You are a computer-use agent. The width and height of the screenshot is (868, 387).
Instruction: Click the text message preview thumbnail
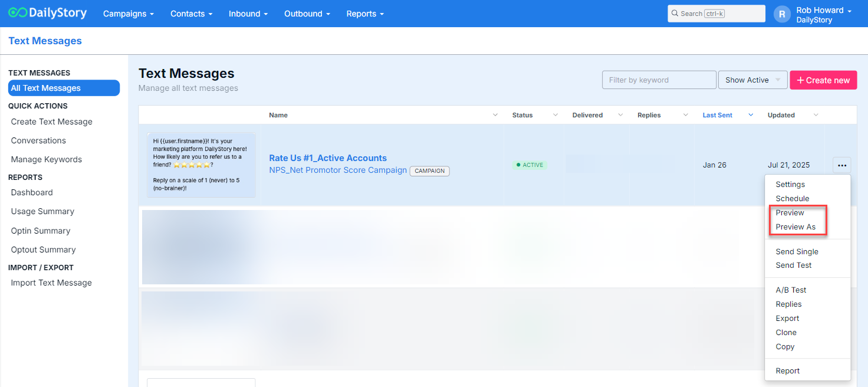click(x=200, y=165)
